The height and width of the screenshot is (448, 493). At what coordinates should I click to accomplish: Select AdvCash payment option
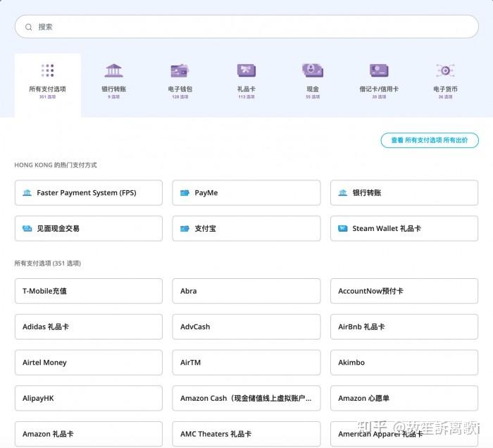pyautogui.click(x=246, y=327)
